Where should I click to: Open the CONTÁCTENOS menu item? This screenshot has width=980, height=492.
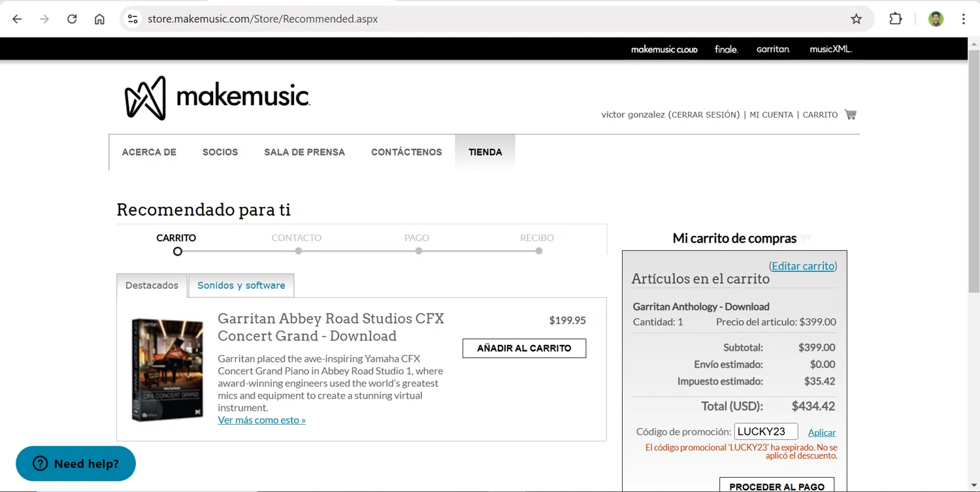click(406, 152)
